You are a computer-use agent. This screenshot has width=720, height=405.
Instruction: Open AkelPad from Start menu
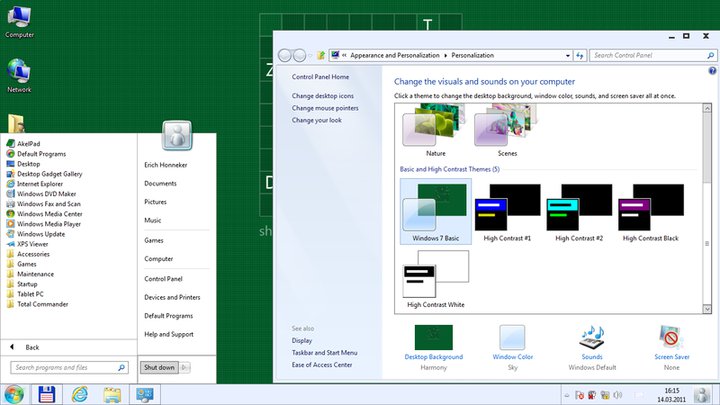click(28, 144)
